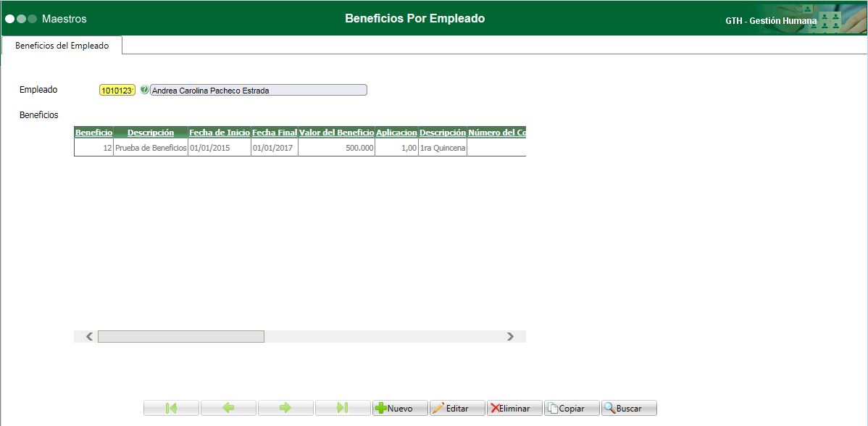The width and height of the screenshot is (868, 426).
Task: Go to the first record button
Action: (171, 409)
